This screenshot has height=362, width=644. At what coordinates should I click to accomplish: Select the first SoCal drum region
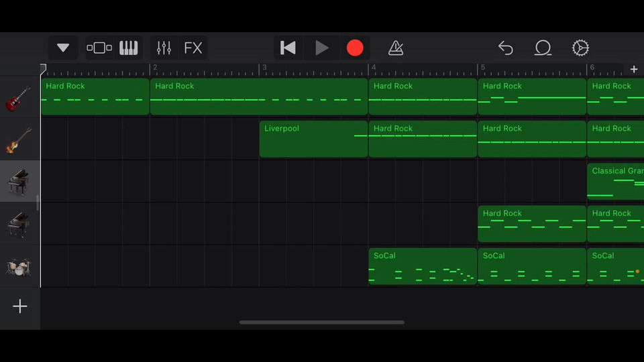click(423, 267)
